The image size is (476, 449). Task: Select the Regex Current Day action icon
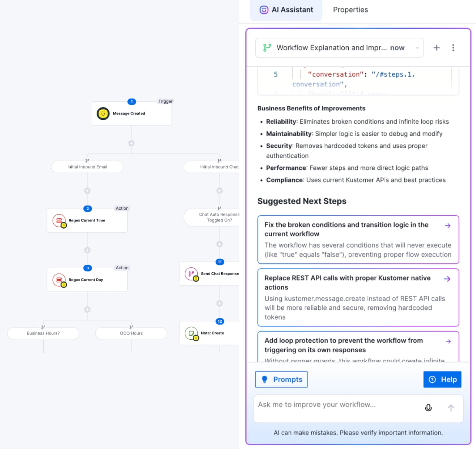pyautogui.click(x=59, y=280)
